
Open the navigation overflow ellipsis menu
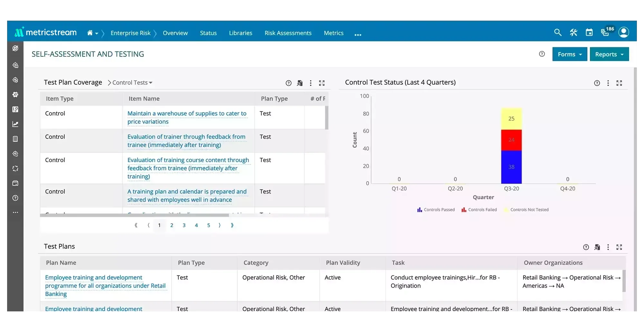358,34
